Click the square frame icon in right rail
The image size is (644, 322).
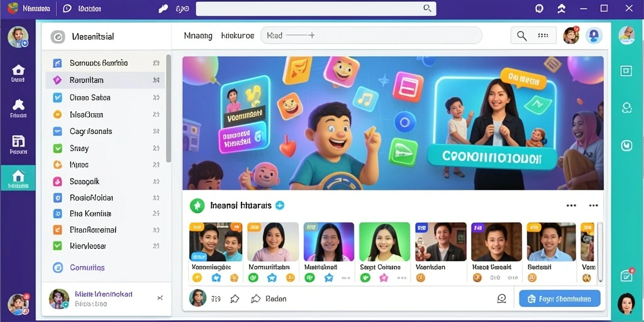626,71
